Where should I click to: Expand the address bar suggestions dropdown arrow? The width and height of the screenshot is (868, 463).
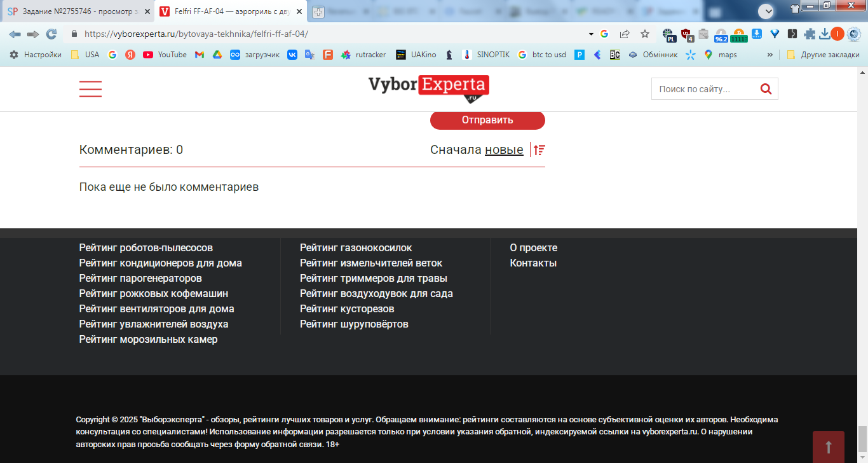pyautogui.click(x=591, y=34)
